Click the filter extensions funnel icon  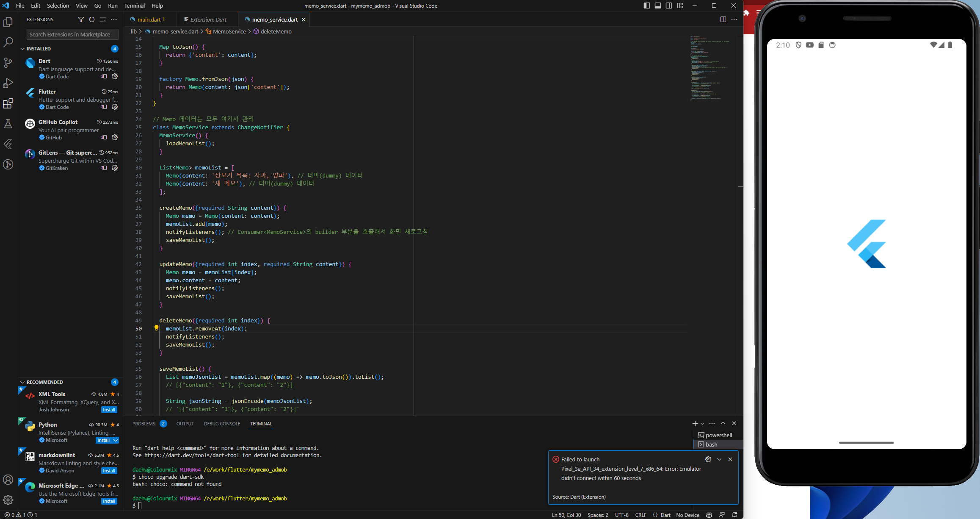80,19
